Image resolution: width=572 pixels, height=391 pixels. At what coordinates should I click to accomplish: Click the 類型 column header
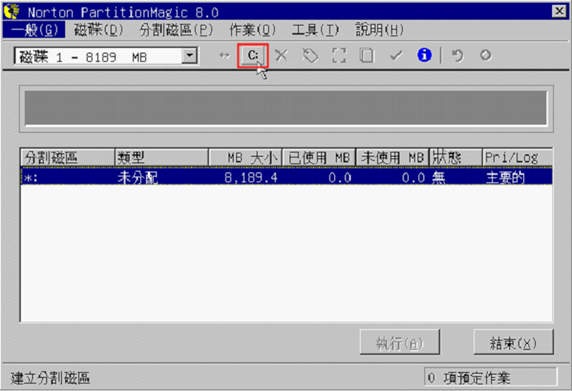(161, 158)
